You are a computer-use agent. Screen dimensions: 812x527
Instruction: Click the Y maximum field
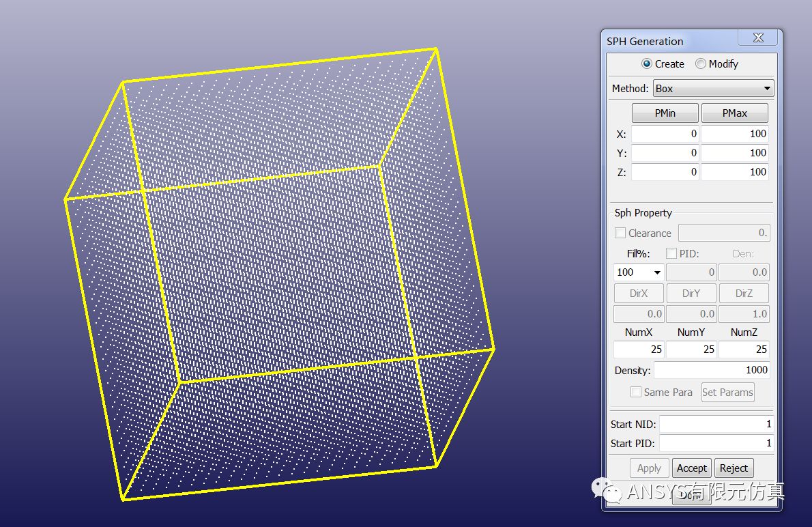[734, 153]
